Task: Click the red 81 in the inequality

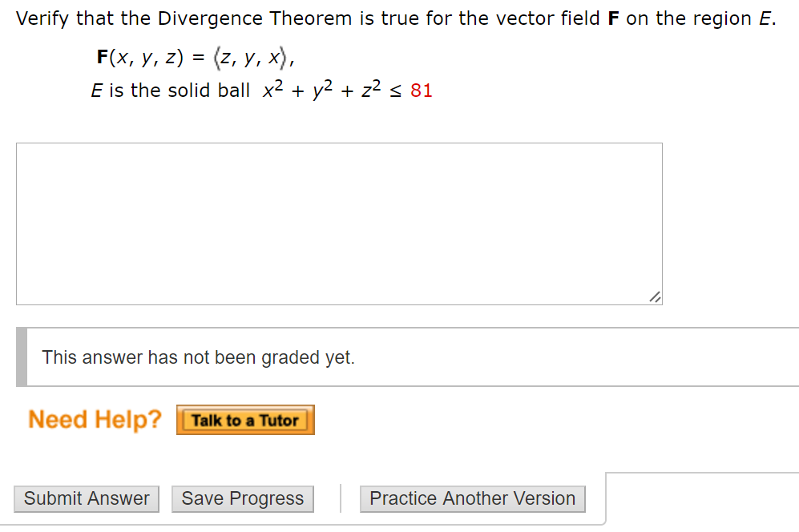Action: coord(422,90)
